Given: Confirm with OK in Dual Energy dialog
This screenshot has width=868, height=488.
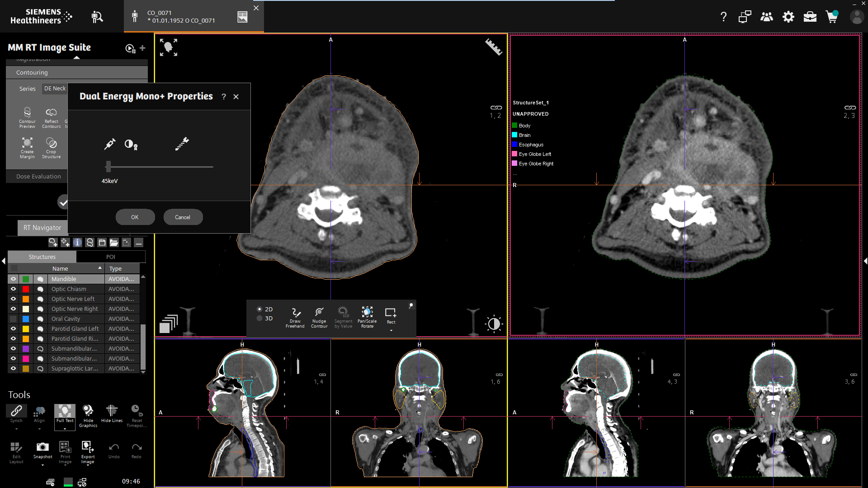Looking at the screenshot, I should click(135, 217).
